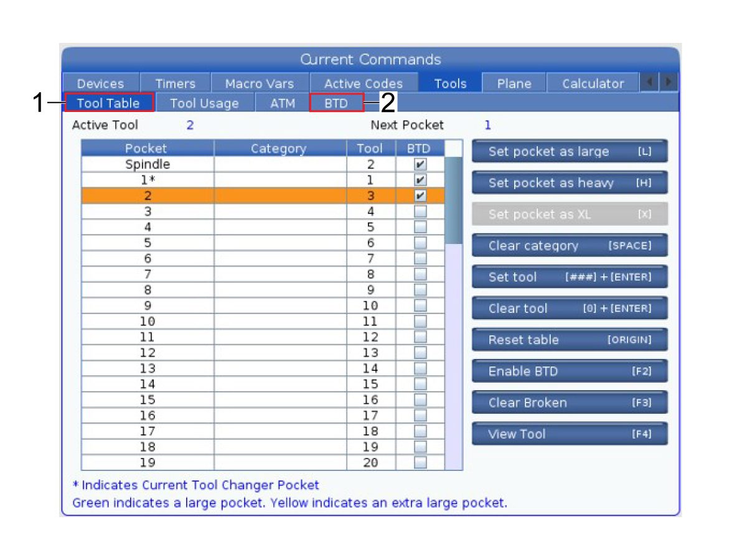Click the Next Pocket value 1
This screenshot has width=747, height=560.
tap(487, 125)
